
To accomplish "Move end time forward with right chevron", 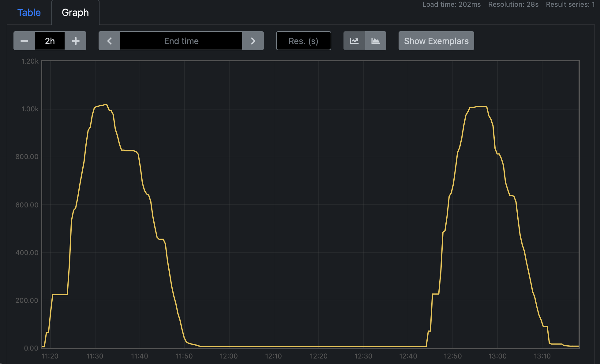I will pos(253,41).
